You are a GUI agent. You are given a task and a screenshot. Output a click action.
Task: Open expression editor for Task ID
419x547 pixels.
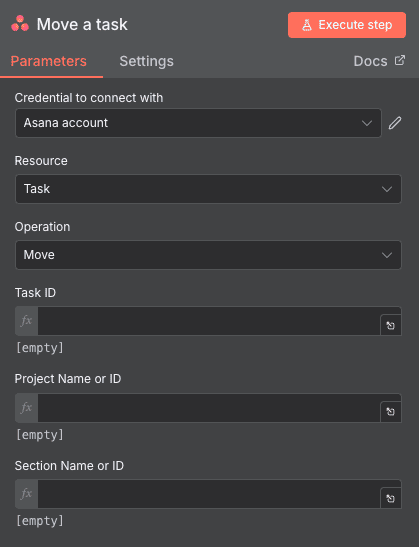point(391,325)
